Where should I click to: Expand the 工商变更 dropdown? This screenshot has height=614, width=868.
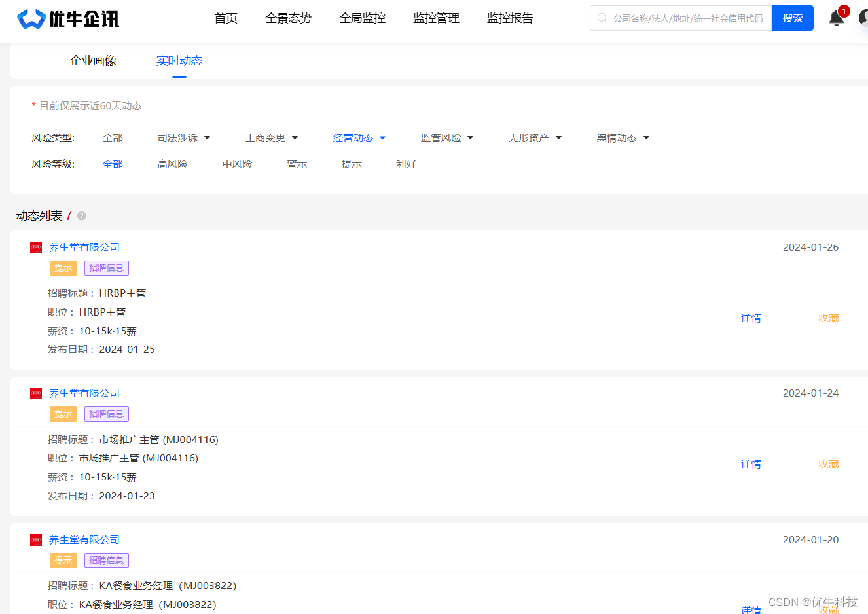pyautogui.click(x=272, y=138)
